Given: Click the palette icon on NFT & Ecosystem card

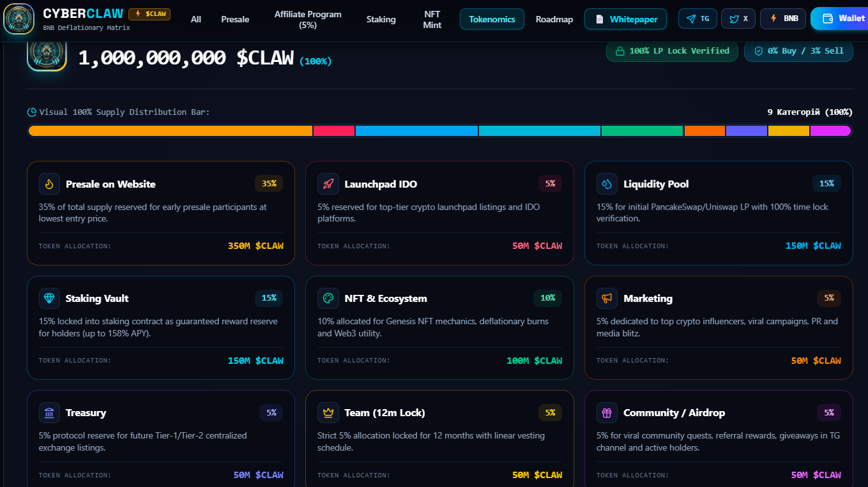Looking at the screenshot, I should 328,298.
